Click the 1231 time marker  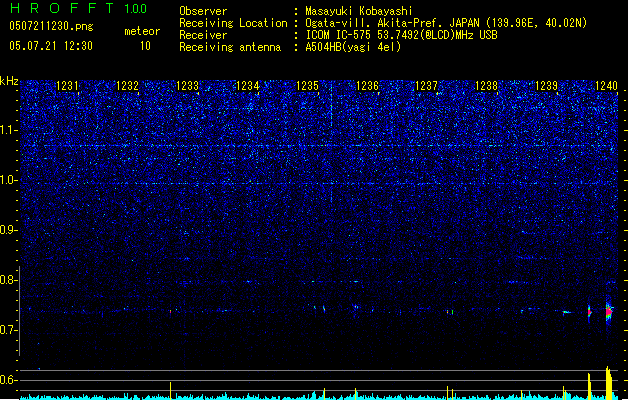[x=67, y=86]
